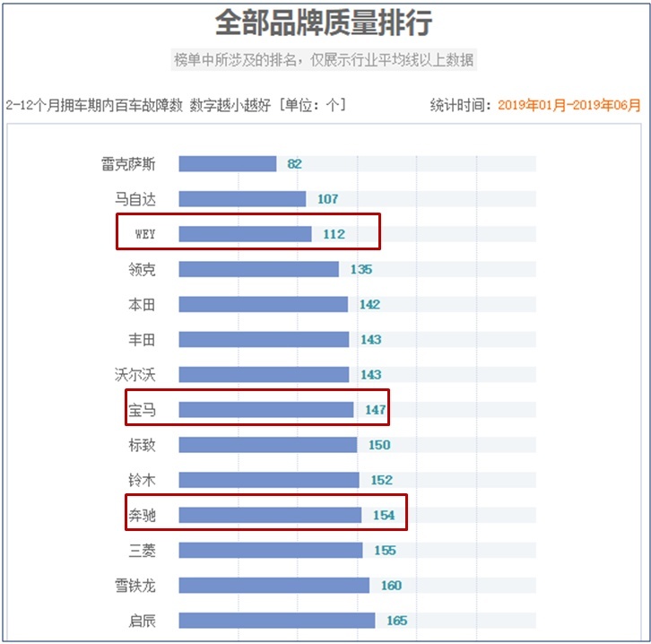Click the 数字越小越好 note
This screenshot has height=644, width=651.
tap(230, 105)
